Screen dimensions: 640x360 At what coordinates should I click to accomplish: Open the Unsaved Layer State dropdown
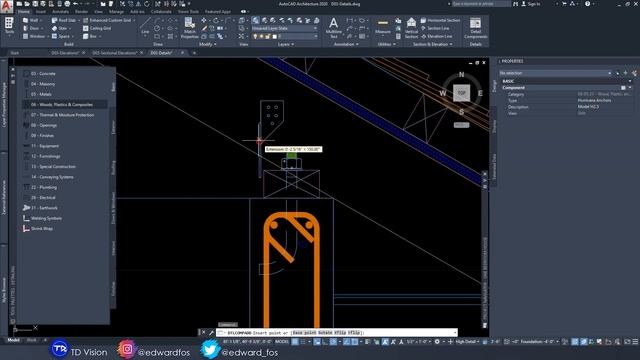[284, 28]
